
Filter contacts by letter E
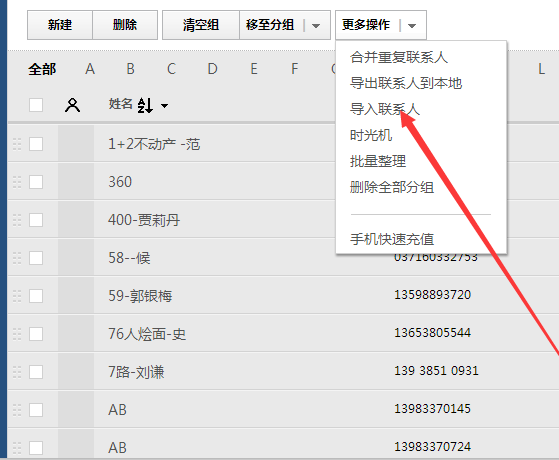[x=254, y=69]
